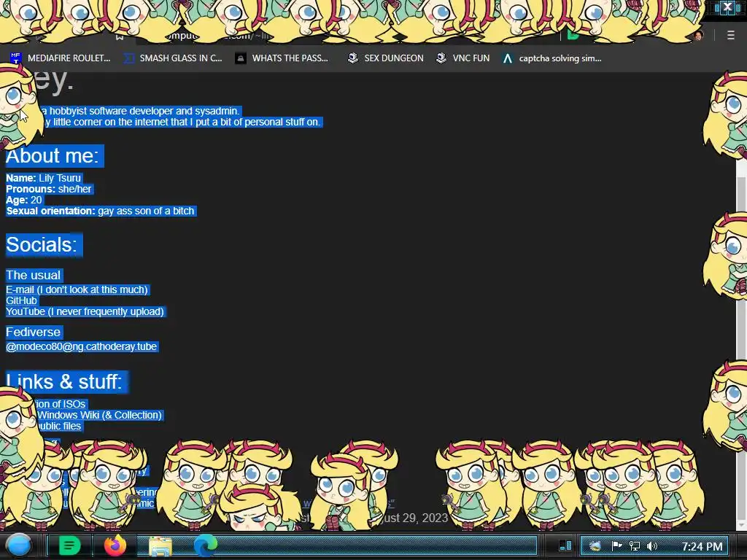Image resolution: width=747 pixels, height=560 pixels.
Task: Click the 7:24 PM clock
Action: pos(702,546)
